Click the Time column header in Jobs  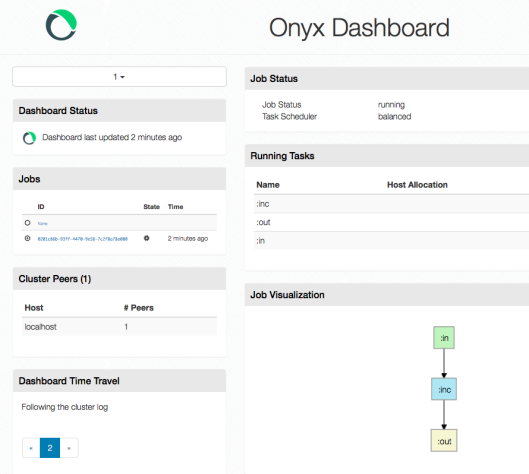click(x=175, y=206)
